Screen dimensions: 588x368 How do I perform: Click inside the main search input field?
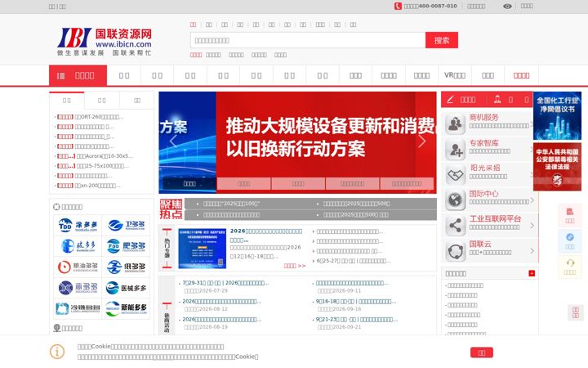click(x=308, y=40)
